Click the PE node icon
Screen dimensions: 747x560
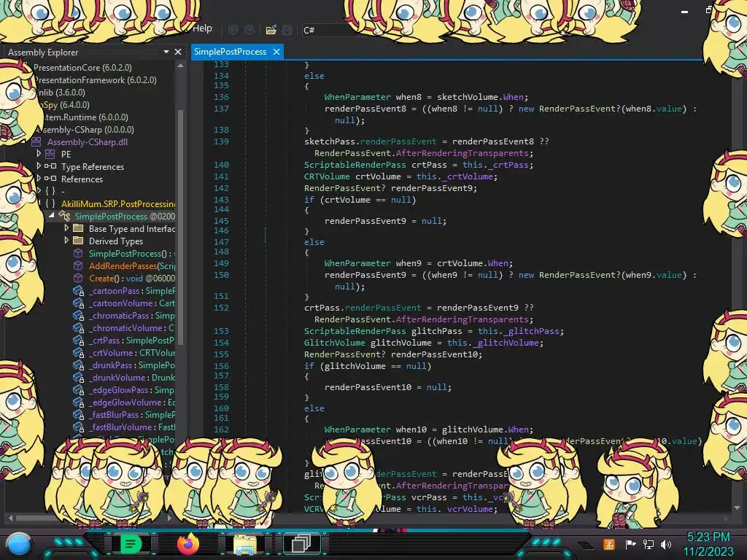point(50,155)
